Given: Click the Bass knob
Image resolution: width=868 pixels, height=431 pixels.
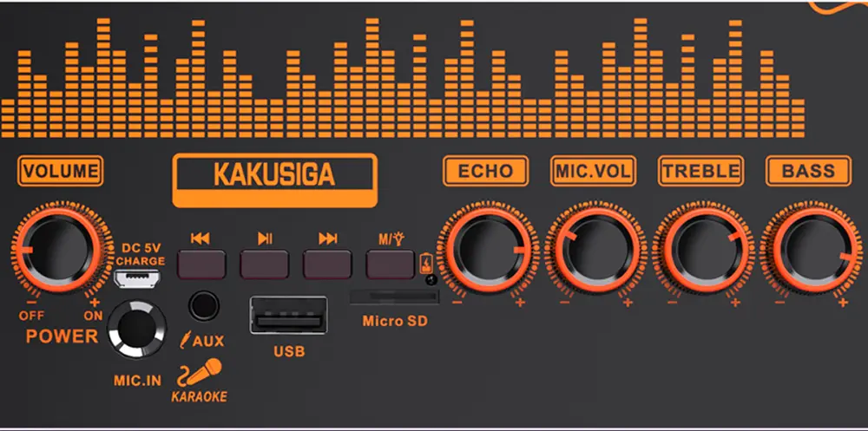Looking at the screenshot, I should [807, 251].
